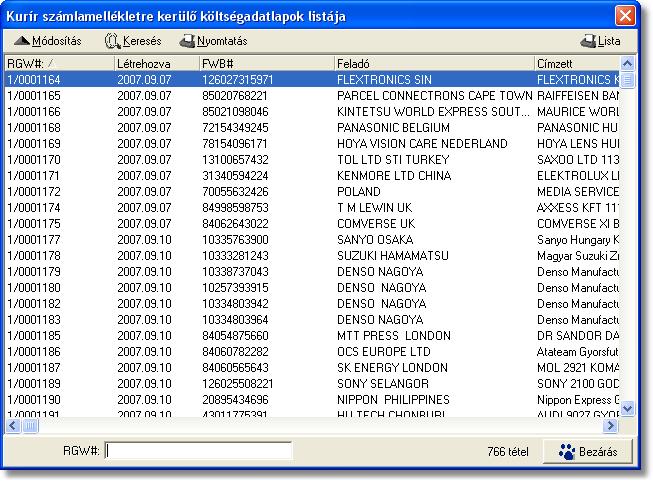Click the horizontal scrollbar left arrow
Screen dimensions: 653x482
12,425
